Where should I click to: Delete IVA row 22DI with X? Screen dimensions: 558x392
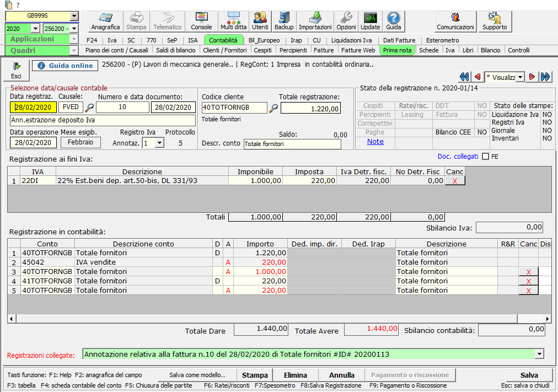point(455,181)
